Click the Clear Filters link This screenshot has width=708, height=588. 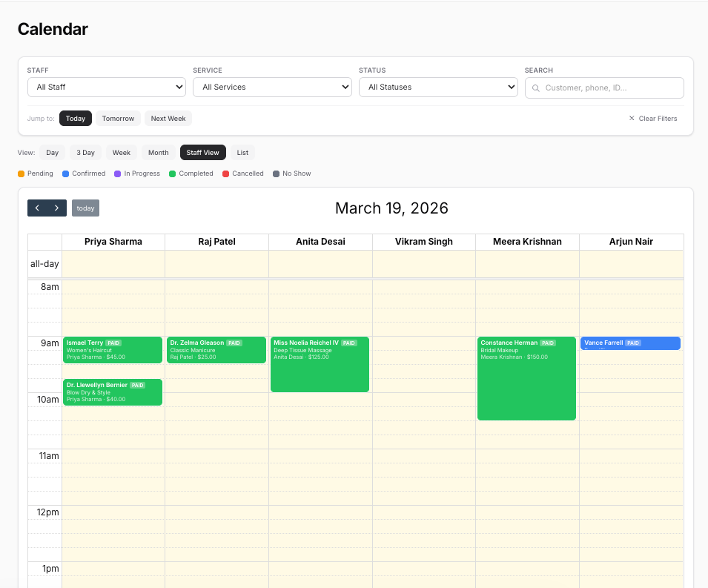(x=657, y=118)
